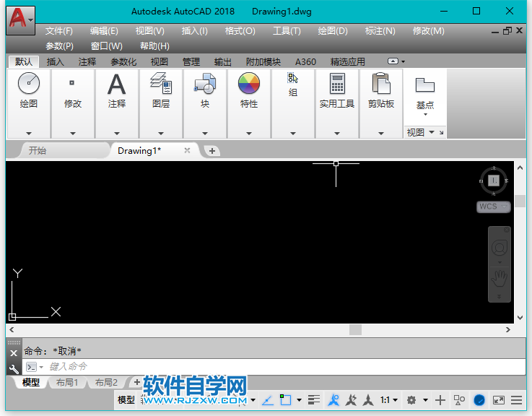This screenshot has width=532, height=416.
Task: Click the isolate objects shapes icon
Action: click(x=459, y=400)
